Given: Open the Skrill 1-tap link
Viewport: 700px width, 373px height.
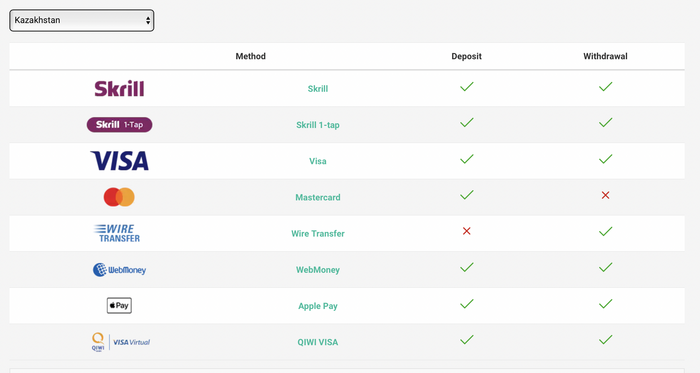Looking at the screenshot, I should point(318,125).
